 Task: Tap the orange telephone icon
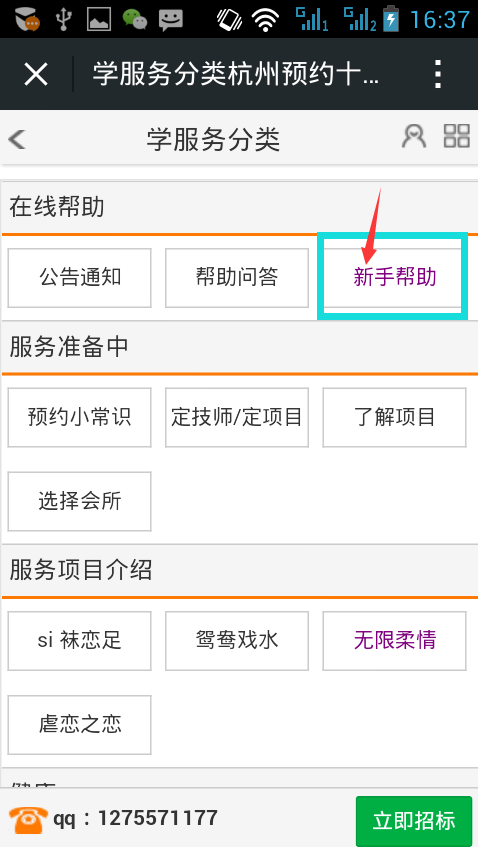coord(28,819)
